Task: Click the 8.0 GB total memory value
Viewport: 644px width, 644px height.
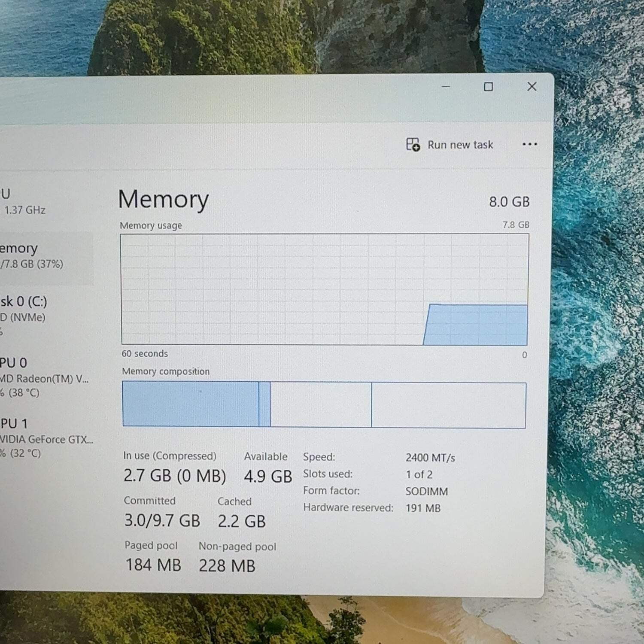Action: (509, 202)
